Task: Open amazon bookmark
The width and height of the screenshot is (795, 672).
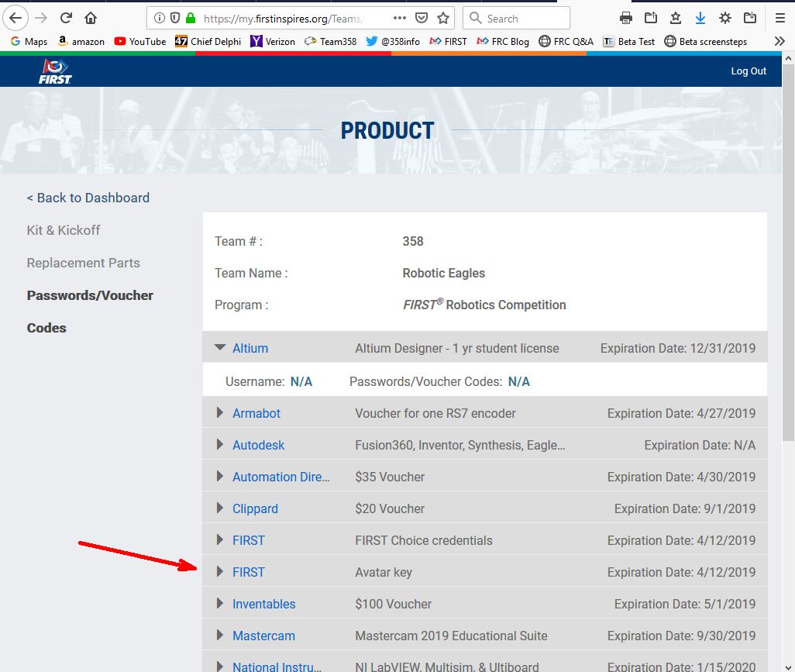Action: click(x=81, y=42)
